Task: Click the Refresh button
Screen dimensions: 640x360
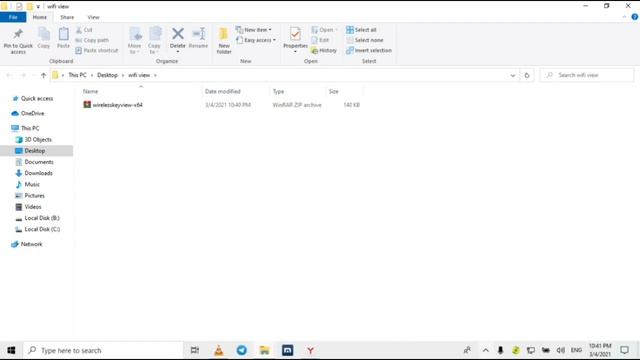Action: [527, 75]
